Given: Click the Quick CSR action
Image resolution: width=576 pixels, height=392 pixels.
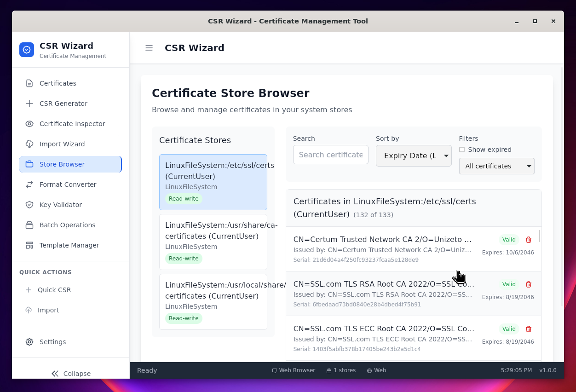Looking at the screenshot, I should (54, 290).
